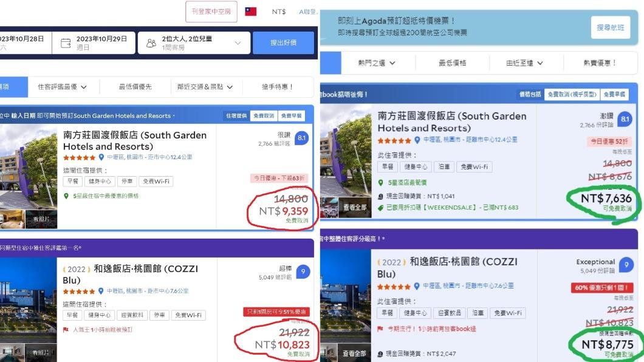Image resolution: width=644 pixels, height=362 pixels.
Task: Click the 搜尋航班 button in right screenshot
Action: 611,27
